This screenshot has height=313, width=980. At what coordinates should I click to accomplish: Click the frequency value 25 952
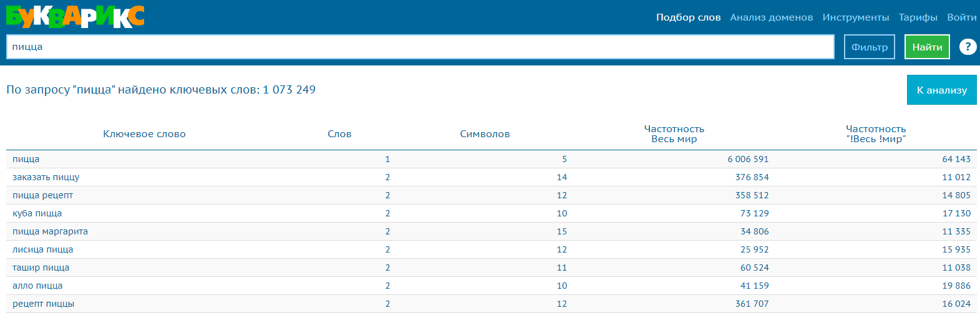tap(754, 249)
